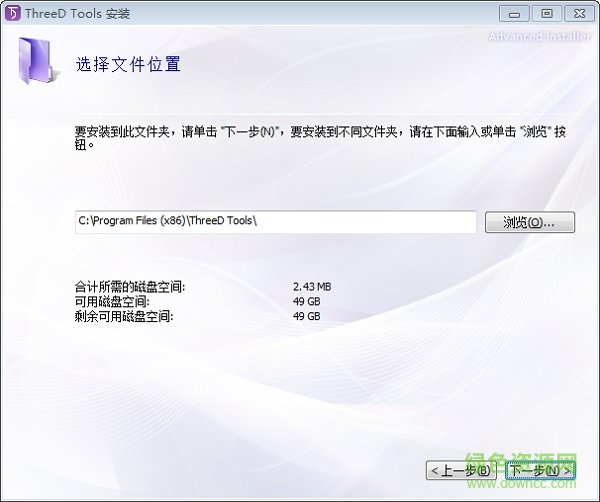
Task: Close the ThreeD Tools installer
Action: [579, 14]
